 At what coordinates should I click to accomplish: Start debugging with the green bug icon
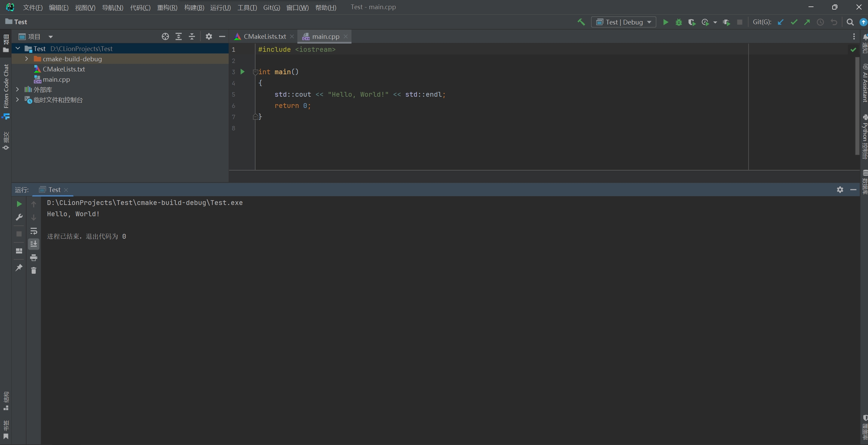coord(679,22)
